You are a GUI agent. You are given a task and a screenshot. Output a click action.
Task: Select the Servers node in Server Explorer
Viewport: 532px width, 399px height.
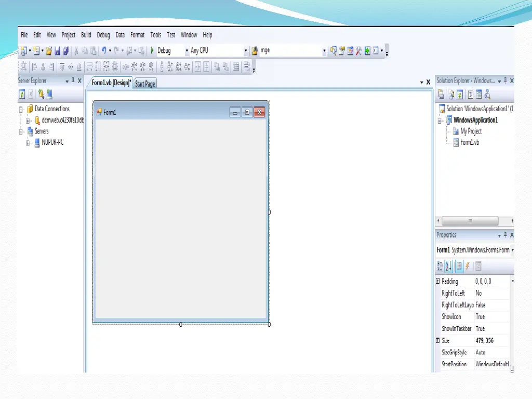42,131
